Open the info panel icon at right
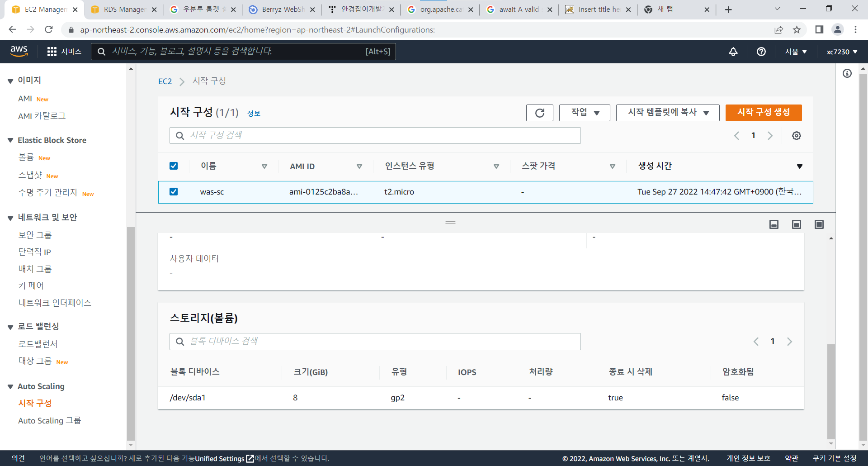Screen dimensions: 868x466 coord(847,73)
